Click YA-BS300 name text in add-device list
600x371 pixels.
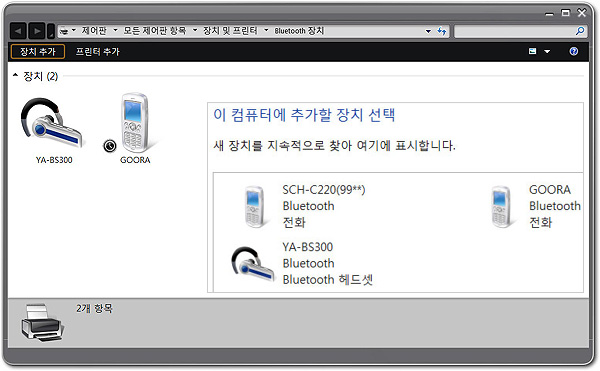308,247
